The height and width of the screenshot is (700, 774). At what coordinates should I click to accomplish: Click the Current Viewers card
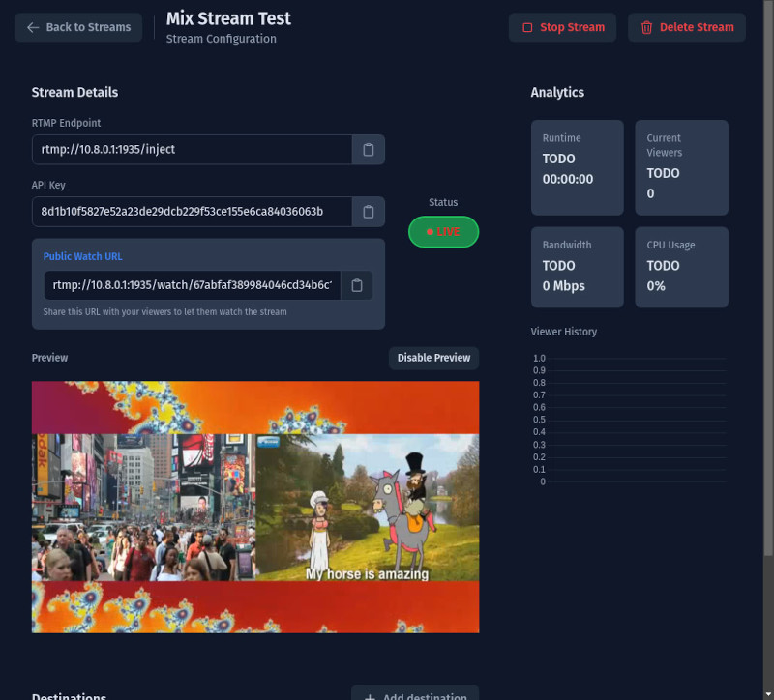tap(681, 167)
